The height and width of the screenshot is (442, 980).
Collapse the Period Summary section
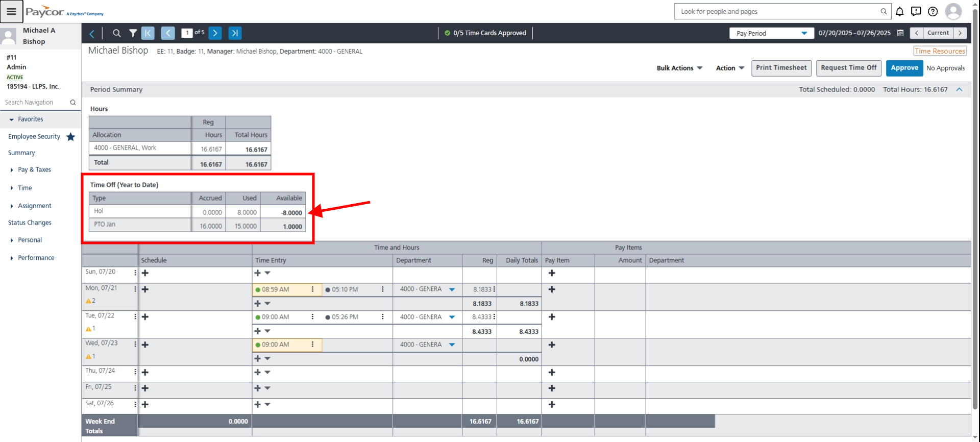pyautogui.click(x=959, y=89)
